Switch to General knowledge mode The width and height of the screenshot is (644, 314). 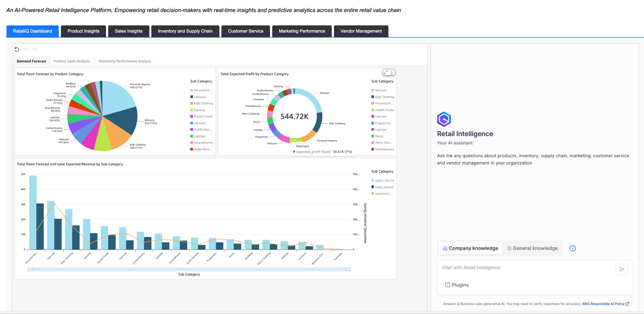tap(533, 248)
